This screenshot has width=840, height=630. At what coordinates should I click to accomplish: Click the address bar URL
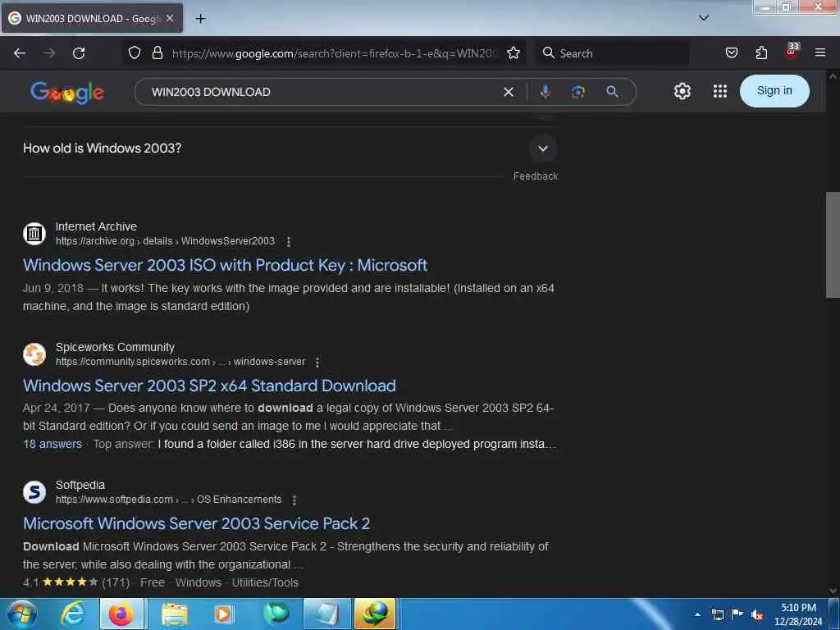(335, 53)
